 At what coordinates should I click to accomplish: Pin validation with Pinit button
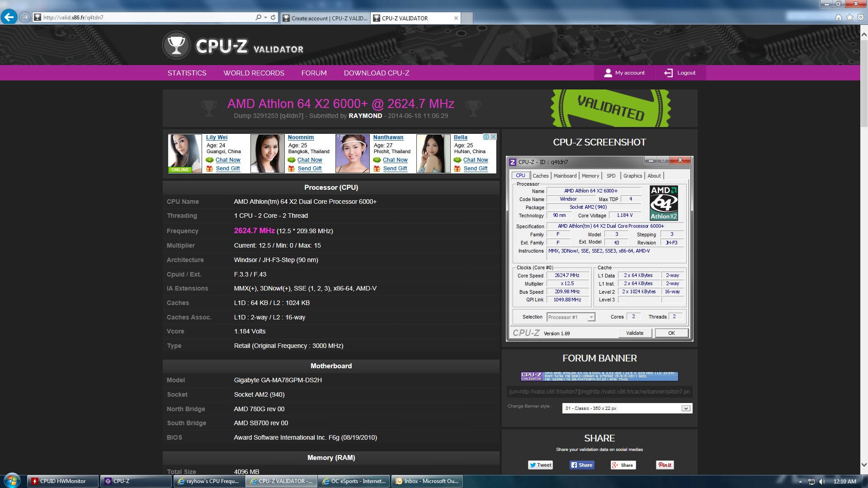click(665, 465)
